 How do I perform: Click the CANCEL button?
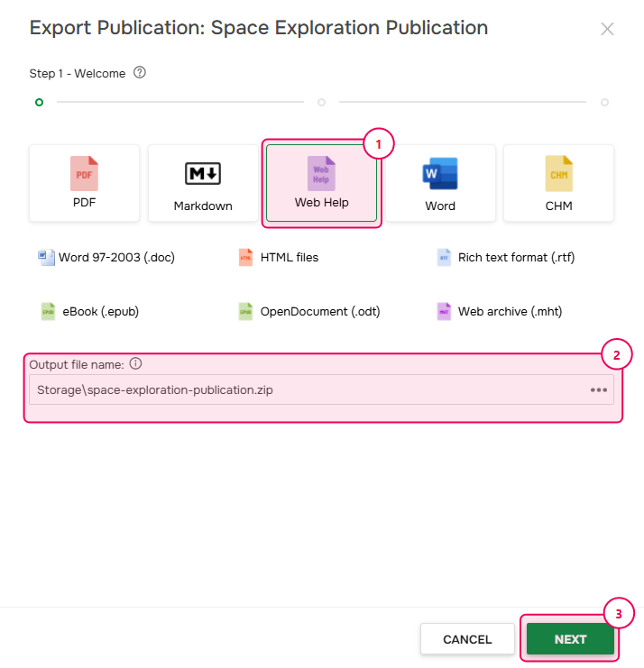(x=467, y=639)
